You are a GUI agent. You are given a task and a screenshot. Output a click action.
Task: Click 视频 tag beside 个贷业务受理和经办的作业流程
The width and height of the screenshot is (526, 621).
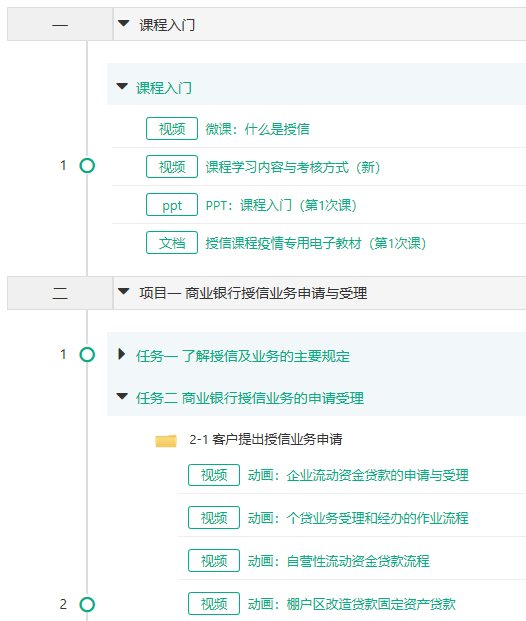tap(214, 518)
